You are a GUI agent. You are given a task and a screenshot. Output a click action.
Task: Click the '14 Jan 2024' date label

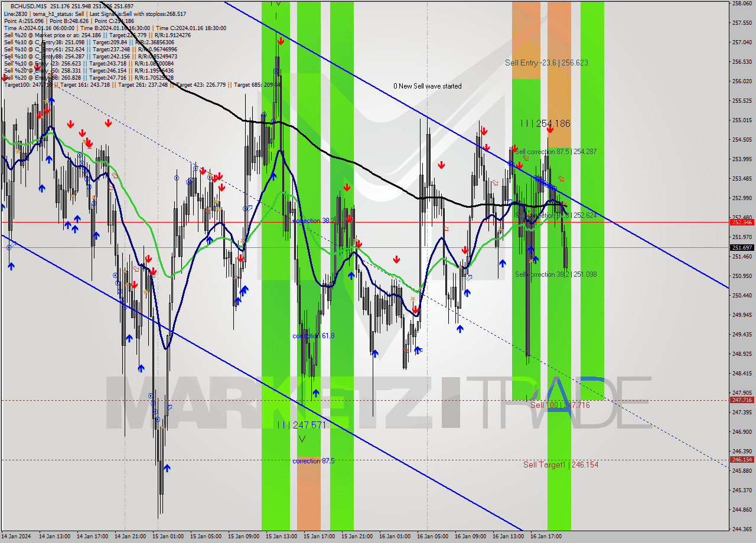click(x=17, y=537)
